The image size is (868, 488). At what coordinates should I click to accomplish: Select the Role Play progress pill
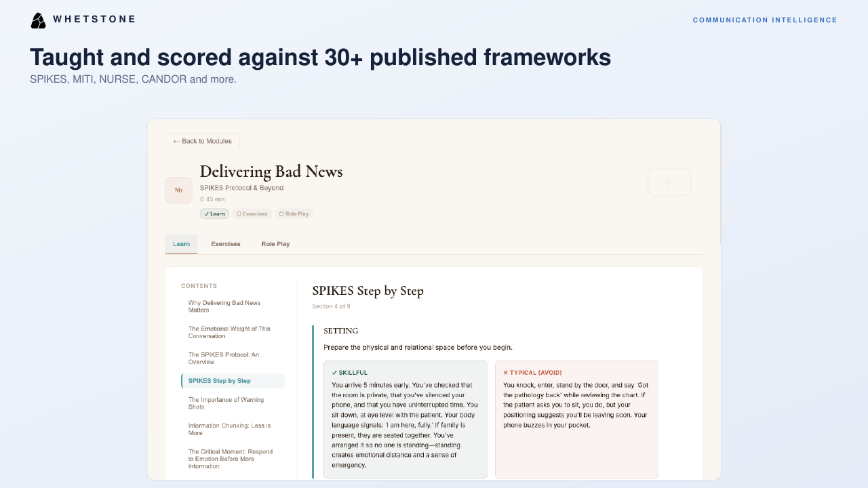coord(294,213)
